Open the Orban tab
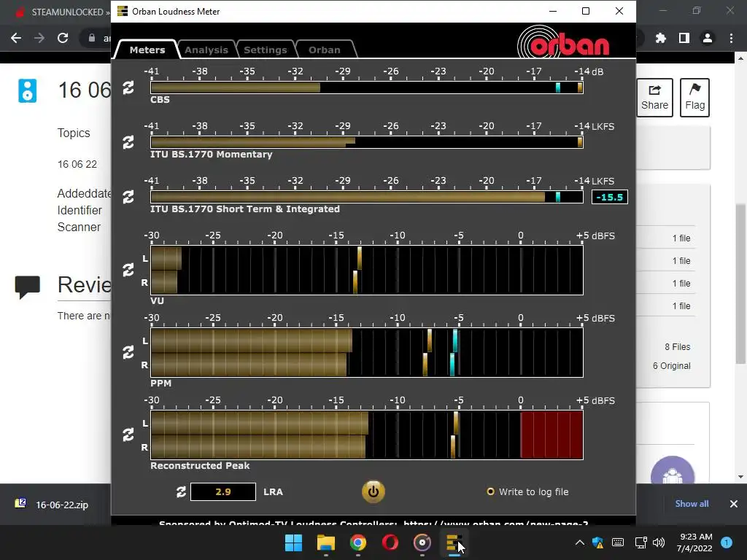Screen dimensions: 747x560 click(x=325, y=50)
